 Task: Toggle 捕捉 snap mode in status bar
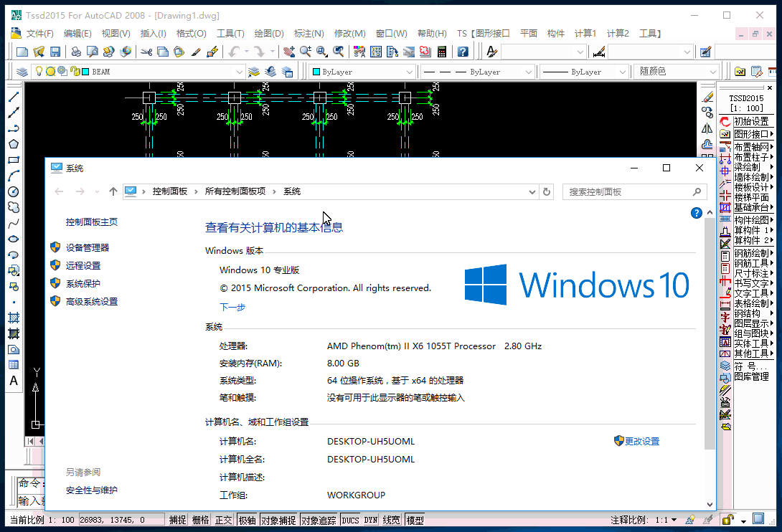coord(177,520)
